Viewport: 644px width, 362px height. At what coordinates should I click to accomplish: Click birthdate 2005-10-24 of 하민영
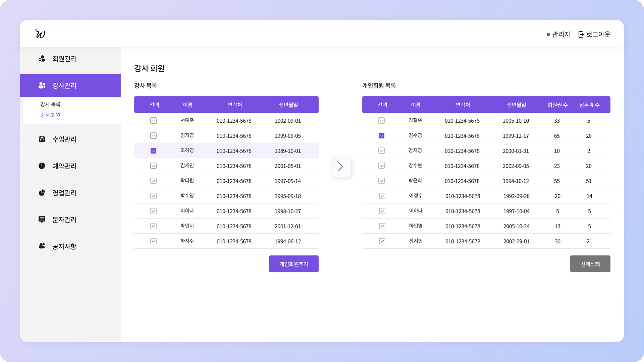pos(517,226)
